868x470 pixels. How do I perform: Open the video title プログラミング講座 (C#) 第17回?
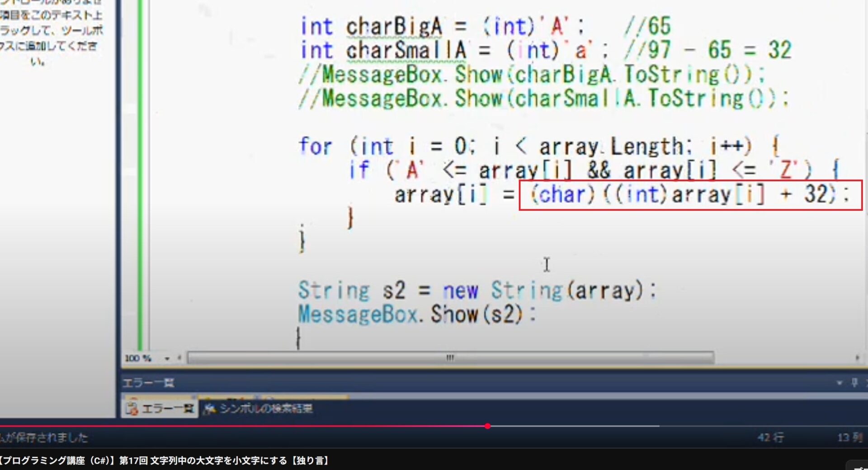[x=165, y=461]
